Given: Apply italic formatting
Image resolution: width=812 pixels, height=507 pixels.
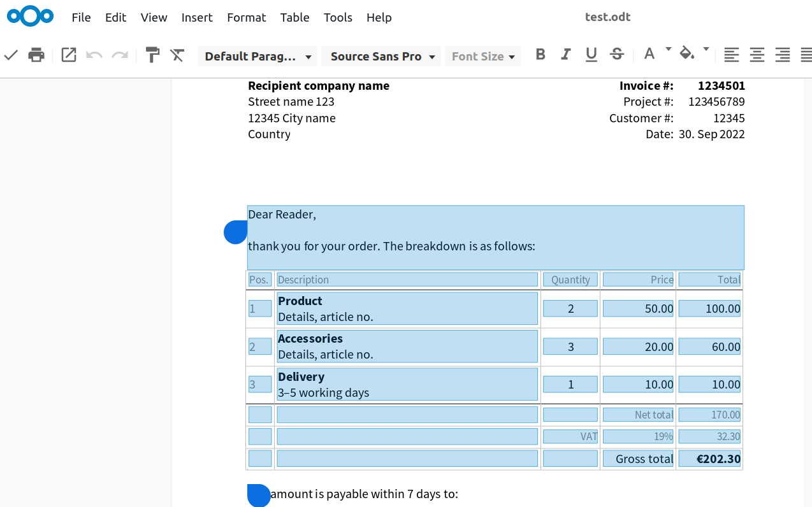Looking at the screenshot, I should point(565,55).
